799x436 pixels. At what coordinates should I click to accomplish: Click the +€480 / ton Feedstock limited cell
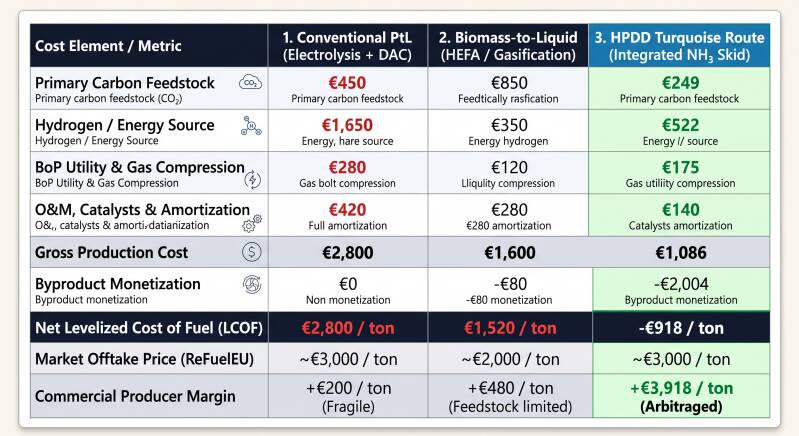coord(510,396)
